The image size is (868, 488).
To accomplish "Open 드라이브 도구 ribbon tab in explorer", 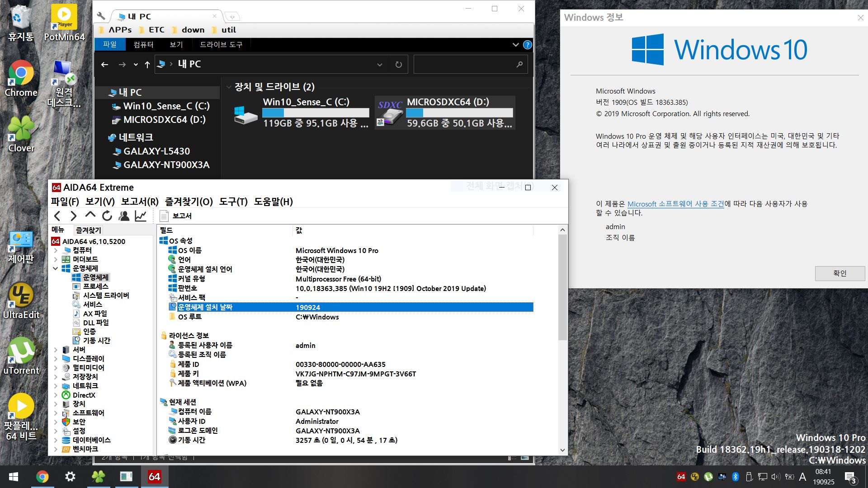I will [x=221, y=45].
